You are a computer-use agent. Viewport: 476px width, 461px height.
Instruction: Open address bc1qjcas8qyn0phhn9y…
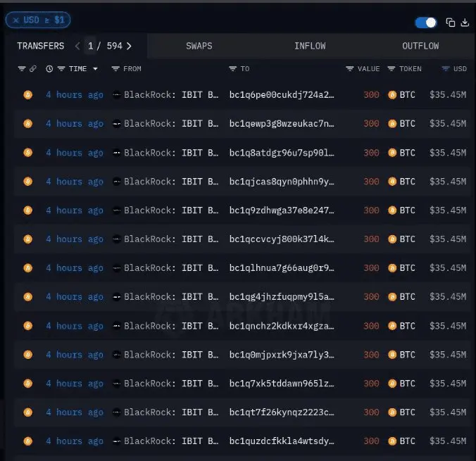[282, 182]
